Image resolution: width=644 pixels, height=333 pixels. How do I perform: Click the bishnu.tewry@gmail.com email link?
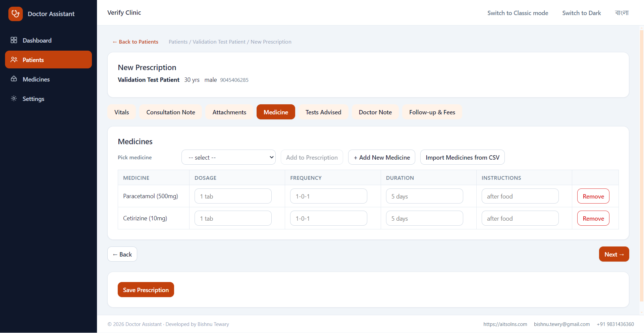562,324
